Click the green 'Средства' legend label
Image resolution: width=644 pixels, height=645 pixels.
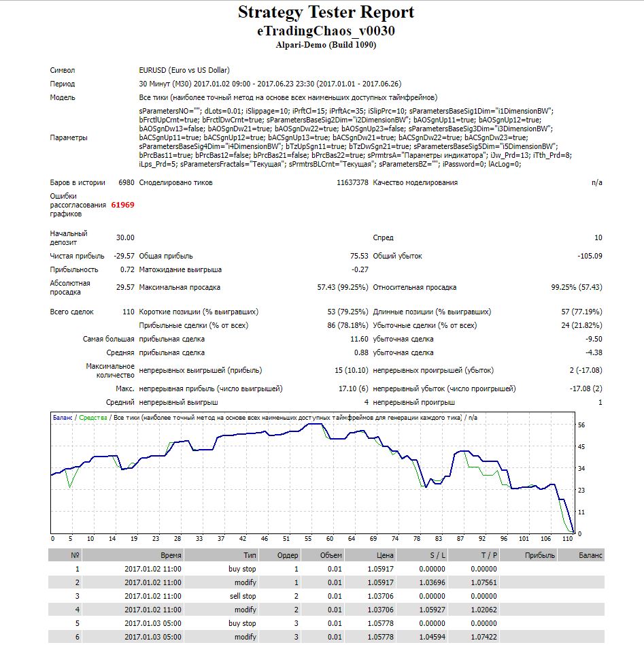click(x=93, y=418)
